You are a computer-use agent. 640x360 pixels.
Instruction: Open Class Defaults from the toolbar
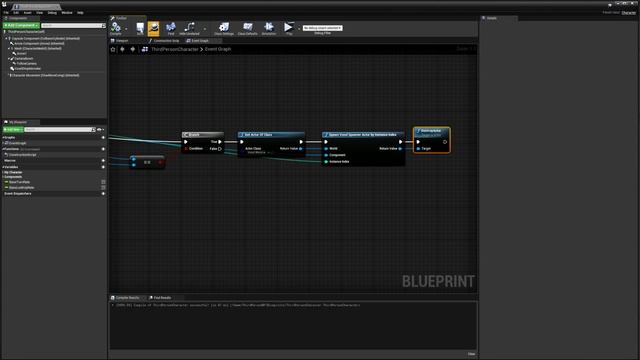click(247, 27)
